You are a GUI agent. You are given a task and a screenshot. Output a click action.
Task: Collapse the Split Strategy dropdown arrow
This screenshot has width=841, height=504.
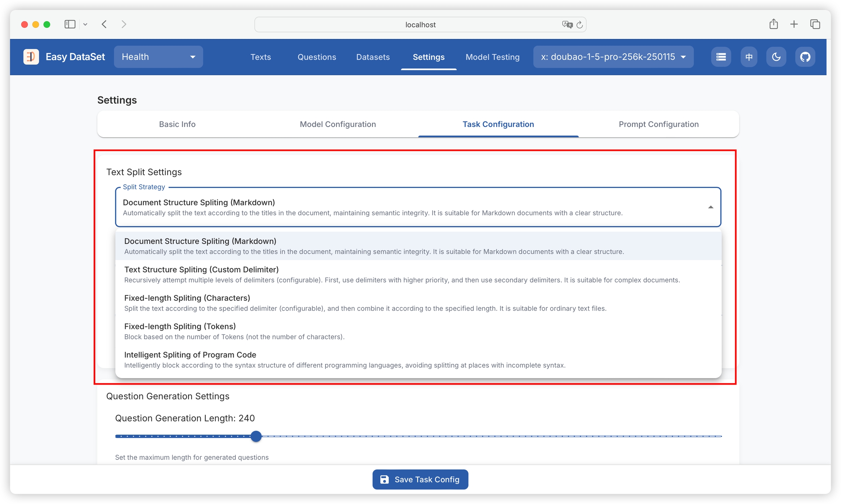coord(710,207)
